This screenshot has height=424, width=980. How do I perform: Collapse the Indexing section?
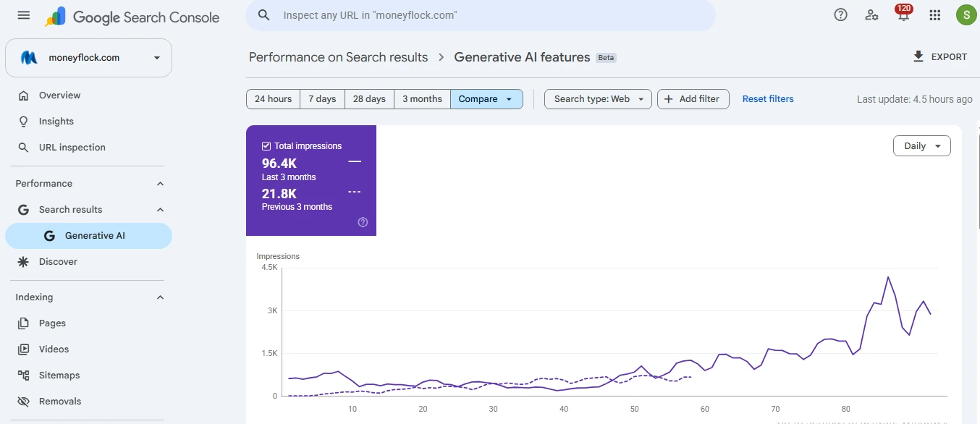[160, 297]
